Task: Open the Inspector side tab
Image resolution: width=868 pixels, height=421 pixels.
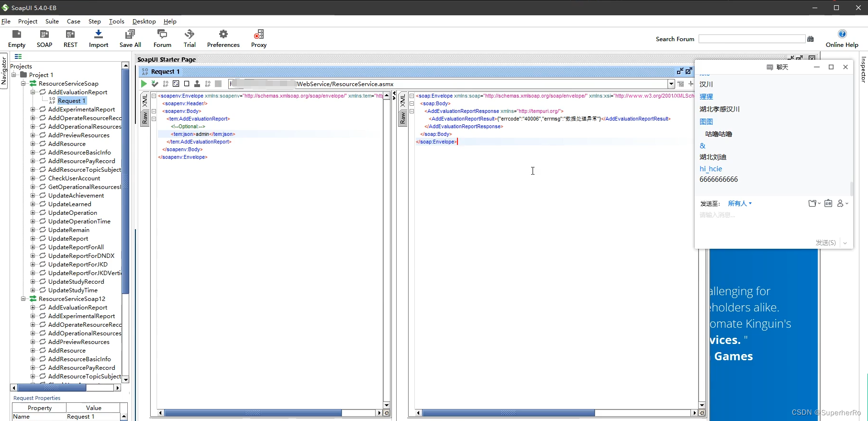Action: tap(864, 70)
